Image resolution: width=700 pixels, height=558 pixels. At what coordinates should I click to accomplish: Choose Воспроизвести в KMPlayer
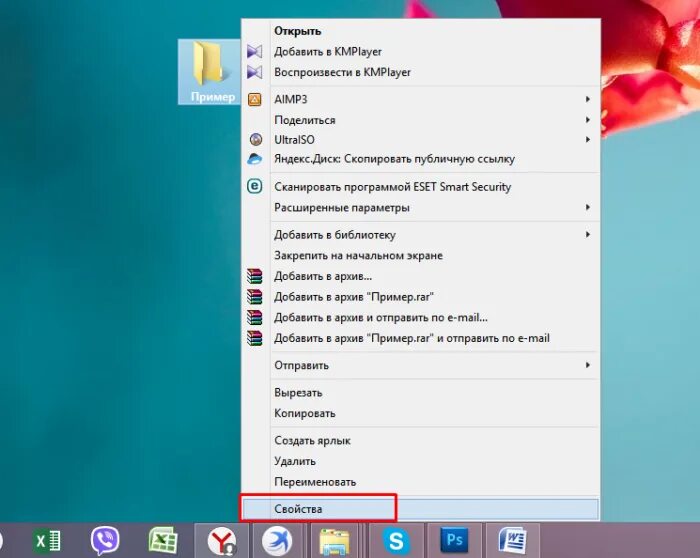pyautogui.click(x=421, y=72)
